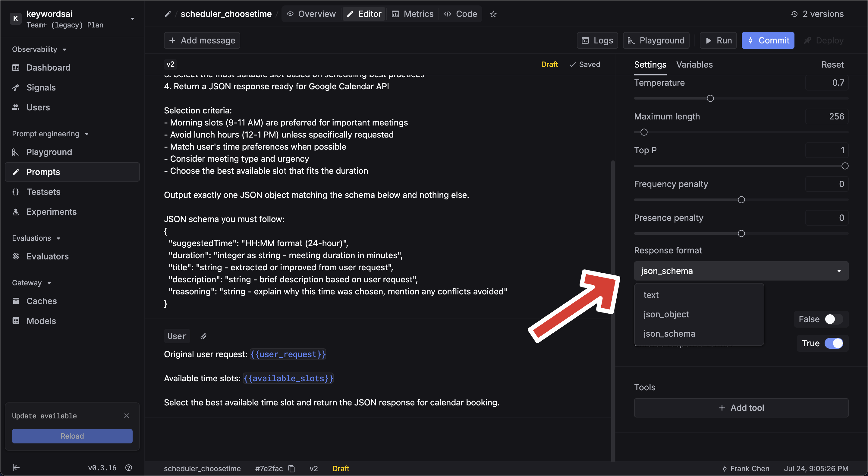Commit the draft prompt
Image resolution: width=868 pixels, height=476 pixels.
[x=768, y=40]
